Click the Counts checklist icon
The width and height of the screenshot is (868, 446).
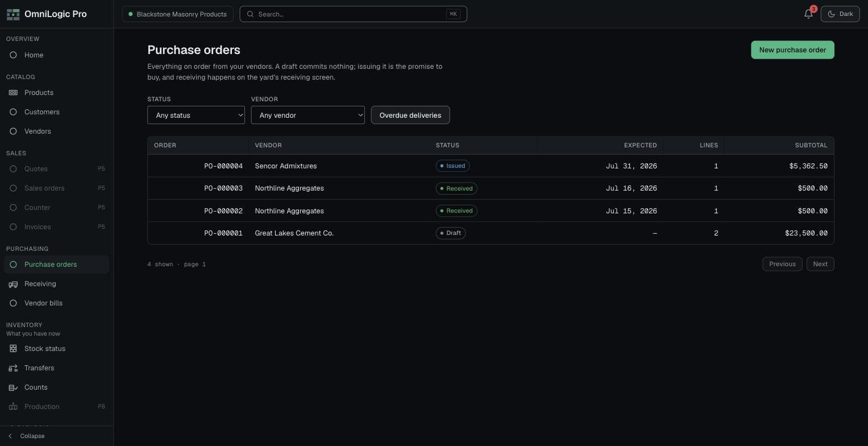[x=13, y=387]
